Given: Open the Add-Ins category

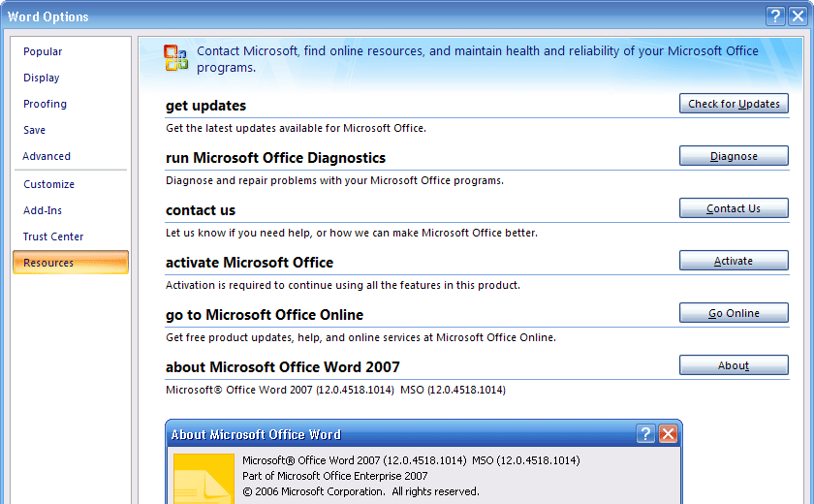Looking at the screenshot, I should coord(43,210).
